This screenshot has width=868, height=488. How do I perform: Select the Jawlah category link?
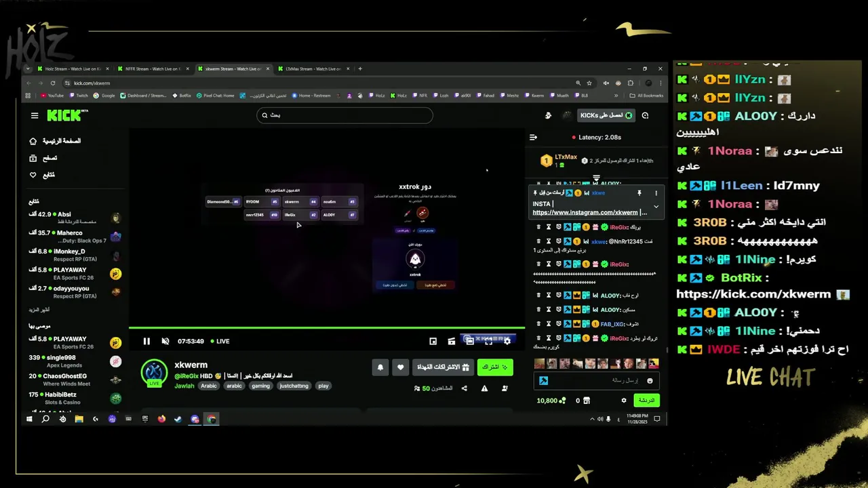click(184, 386)
